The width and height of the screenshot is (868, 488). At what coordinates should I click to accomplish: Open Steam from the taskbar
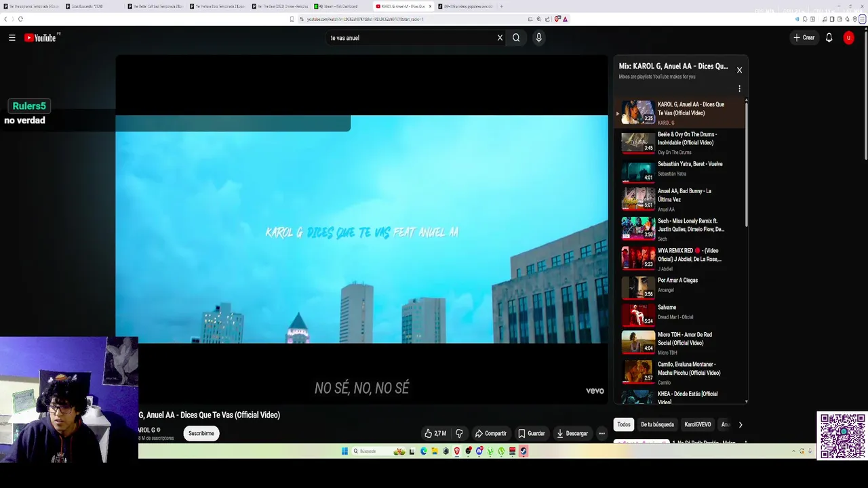pyautogui.click(x=524, y=451)
